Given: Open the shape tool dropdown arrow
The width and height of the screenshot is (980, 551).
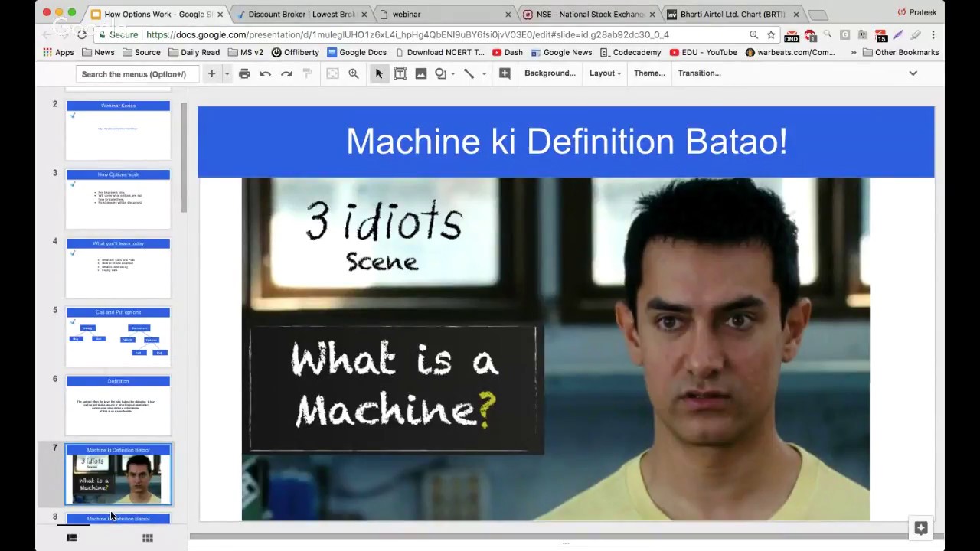Looking at the screenshot, I should click(452, 74).
